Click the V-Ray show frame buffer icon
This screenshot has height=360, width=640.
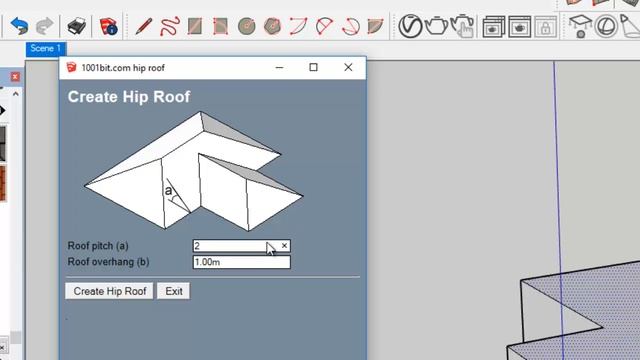(493, 27)
